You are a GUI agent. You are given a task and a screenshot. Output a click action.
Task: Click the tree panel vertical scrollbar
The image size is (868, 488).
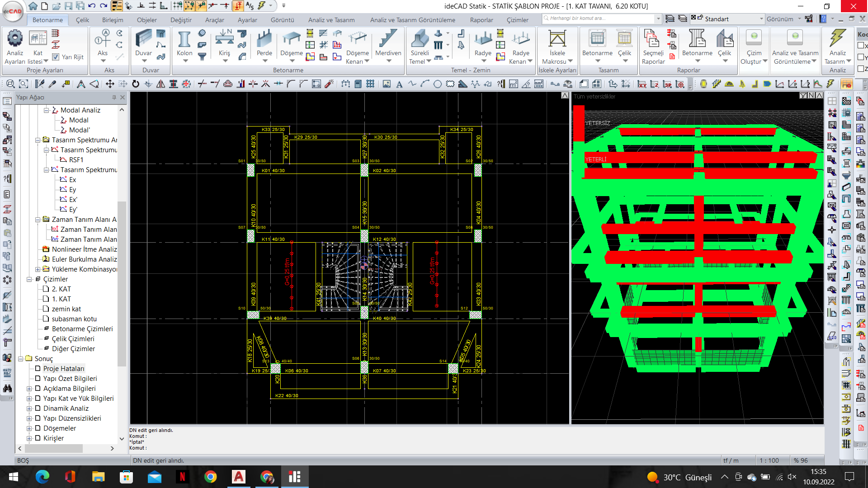[122, 284]
